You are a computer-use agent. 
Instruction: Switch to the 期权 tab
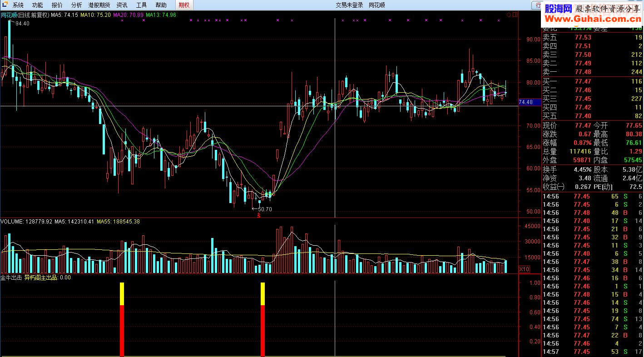pyautogui.click(x=184, y=5)
